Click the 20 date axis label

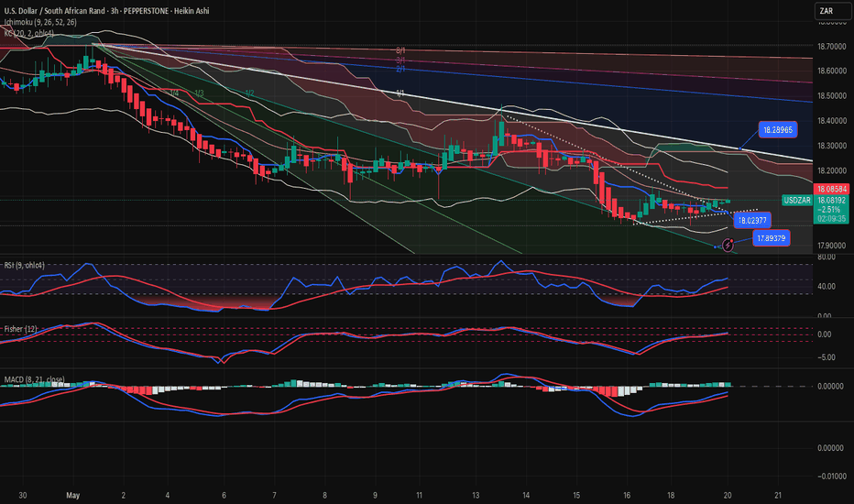[x=728, y=495]
